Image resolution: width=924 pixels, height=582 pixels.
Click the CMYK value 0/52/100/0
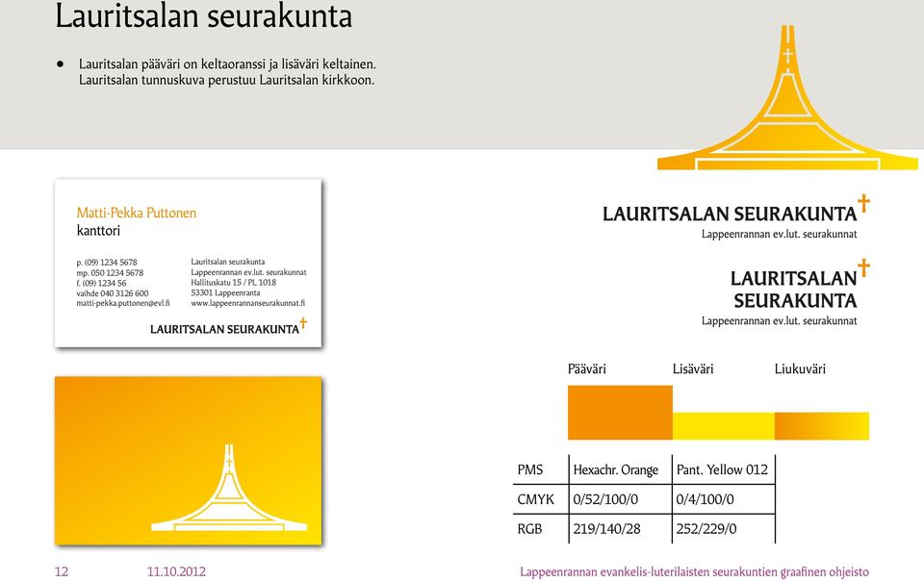tap(605, 499)
